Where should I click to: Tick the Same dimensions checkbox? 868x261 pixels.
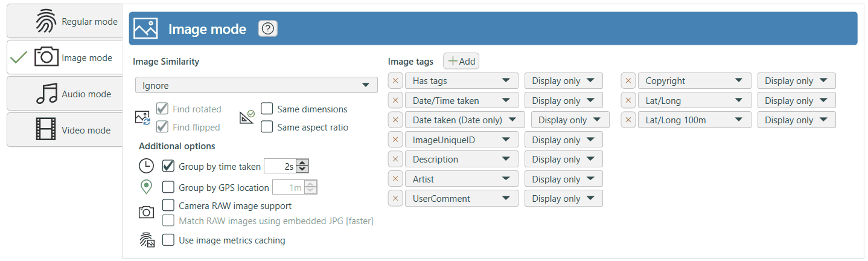coord(267,109)
